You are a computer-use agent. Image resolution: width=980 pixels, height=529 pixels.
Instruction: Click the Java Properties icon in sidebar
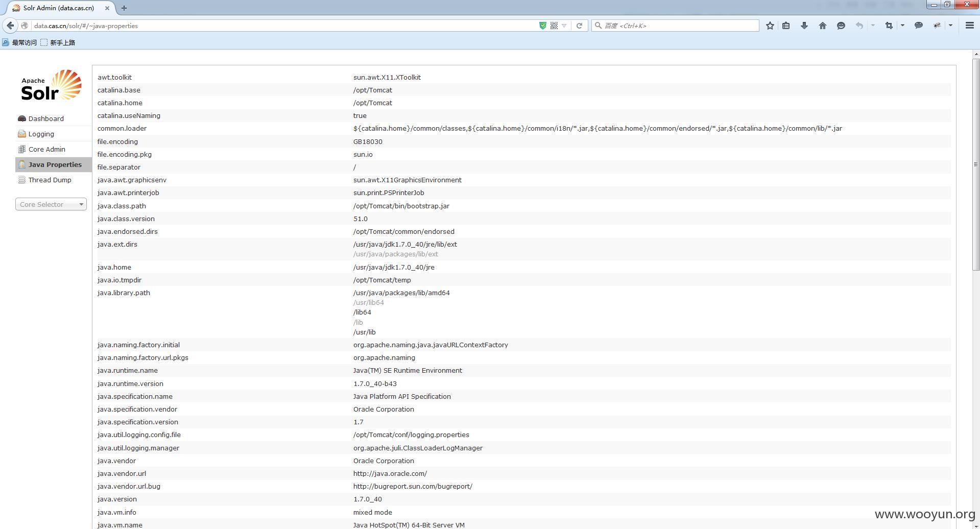tap(21, 164)
